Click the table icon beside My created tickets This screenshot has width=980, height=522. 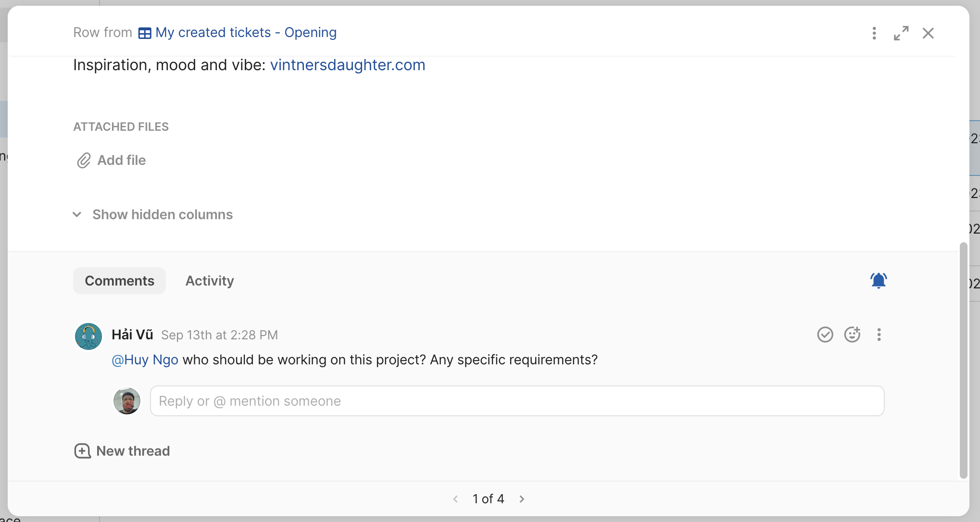(x=145, y=33)
